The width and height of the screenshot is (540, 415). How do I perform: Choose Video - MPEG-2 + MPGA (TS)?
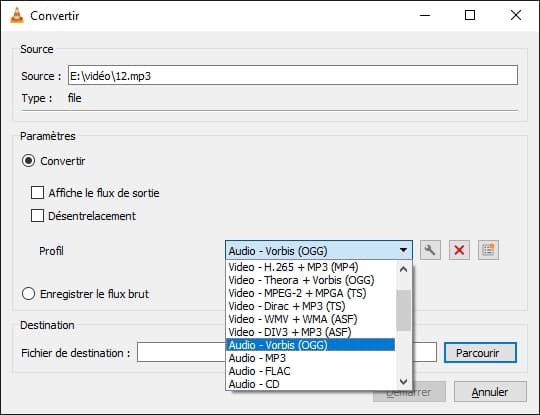[x=310, y=293]
